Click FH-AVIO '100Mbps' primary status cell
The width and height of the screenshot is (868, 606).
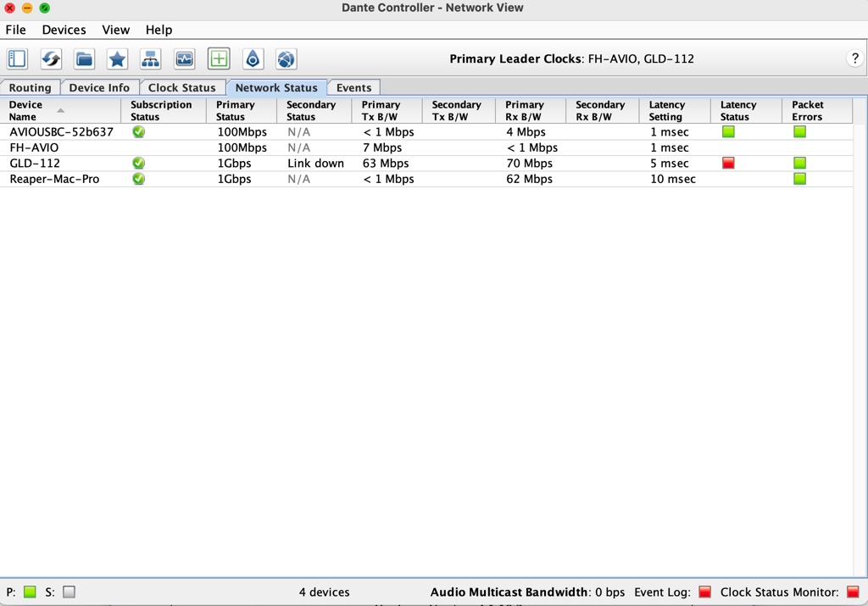point(242,147)
